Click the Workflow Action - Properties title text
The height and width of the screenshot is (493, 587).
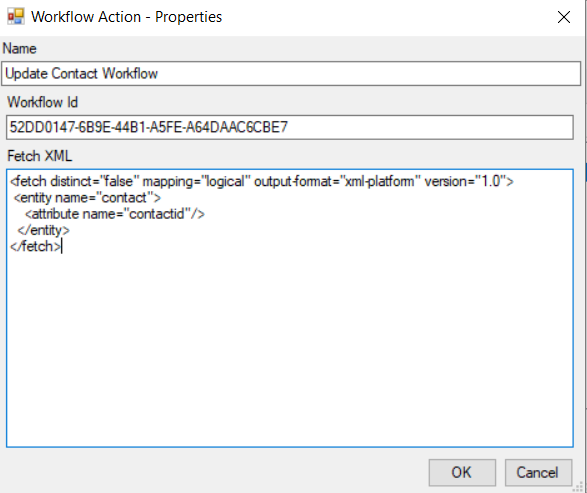127,17
